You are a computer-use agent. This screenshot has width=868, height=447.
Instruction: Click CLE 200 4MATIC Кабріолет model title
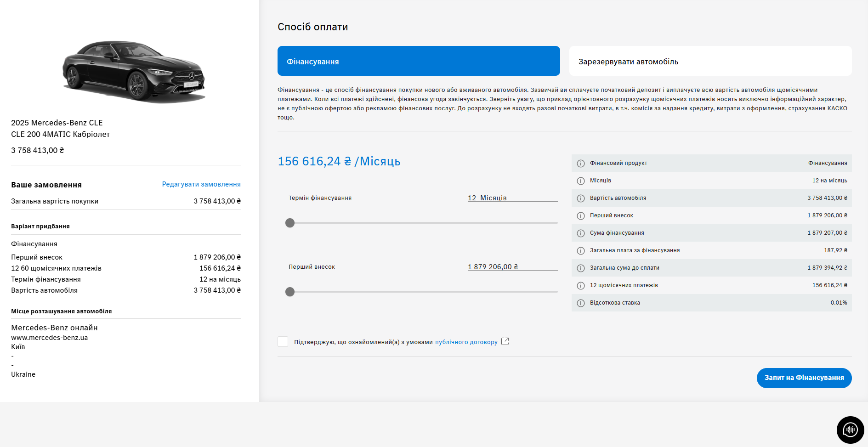(x=61, y=134)
